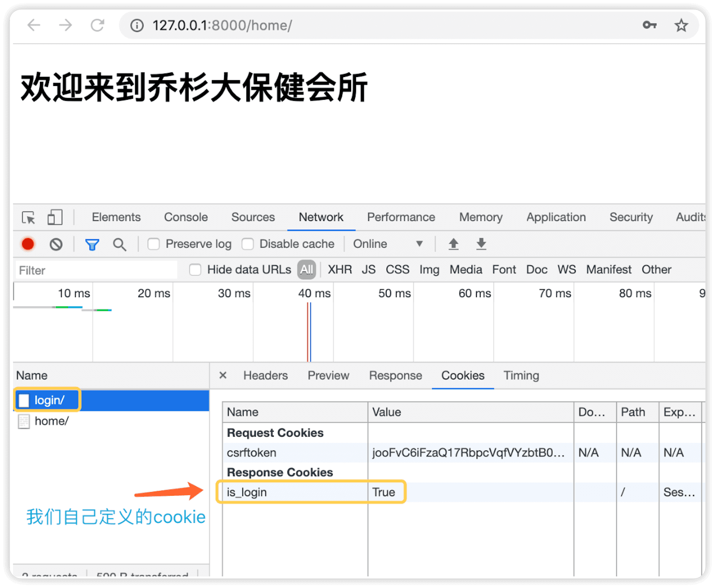This screenshot has height=588, width=715.
Task: Click the Response Cookies section heading
Action: (280, 472)
